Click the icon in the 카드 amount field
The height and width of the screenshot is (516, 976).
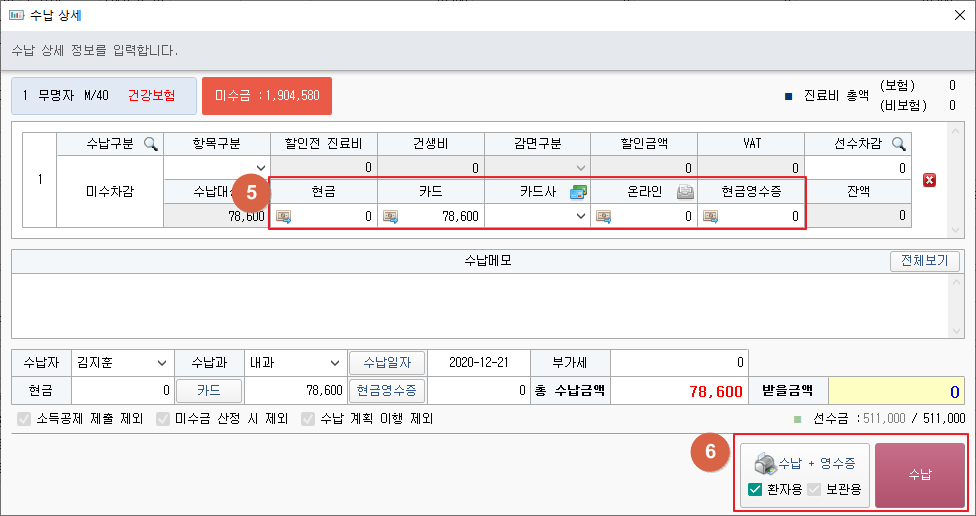pos(390,216)
